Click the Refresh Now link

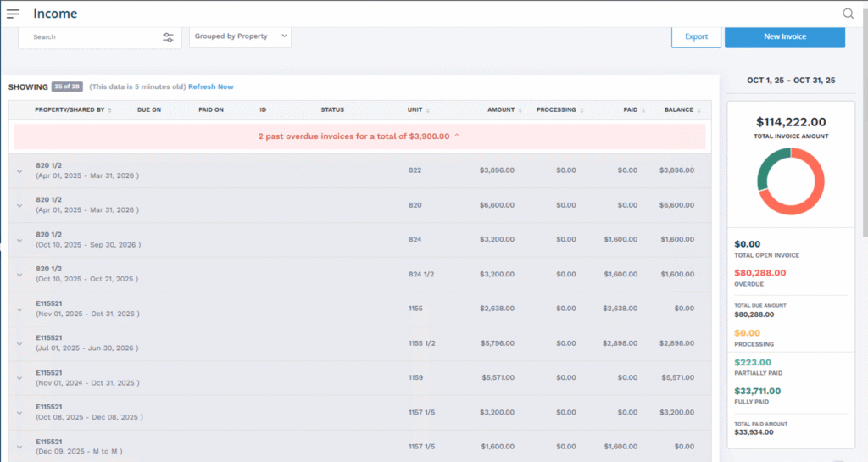pyautogui.click(x=210, y=86)
